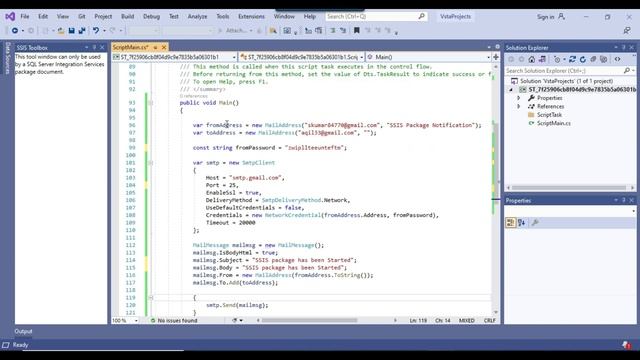The width and height of the screenshot is (640, 360).
Task: Click Sync with Active Document icon
Action: [572, 60]
